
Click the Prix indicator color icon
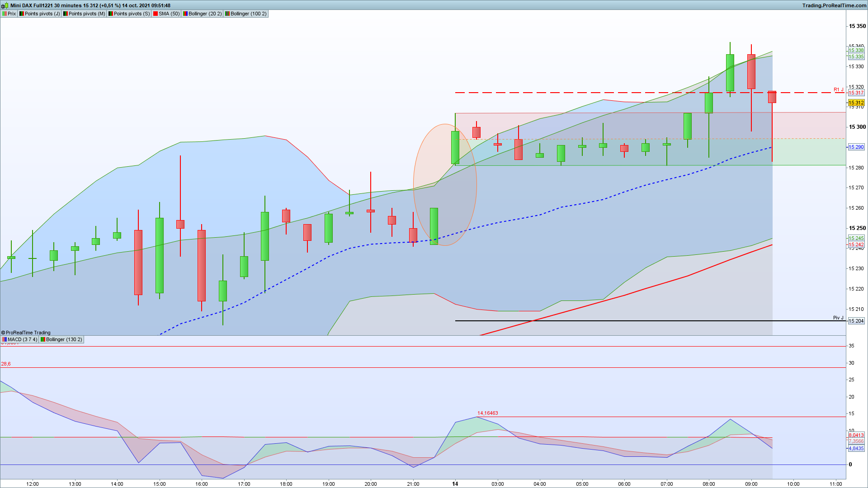pyautogui.click(x=5, y=14)
